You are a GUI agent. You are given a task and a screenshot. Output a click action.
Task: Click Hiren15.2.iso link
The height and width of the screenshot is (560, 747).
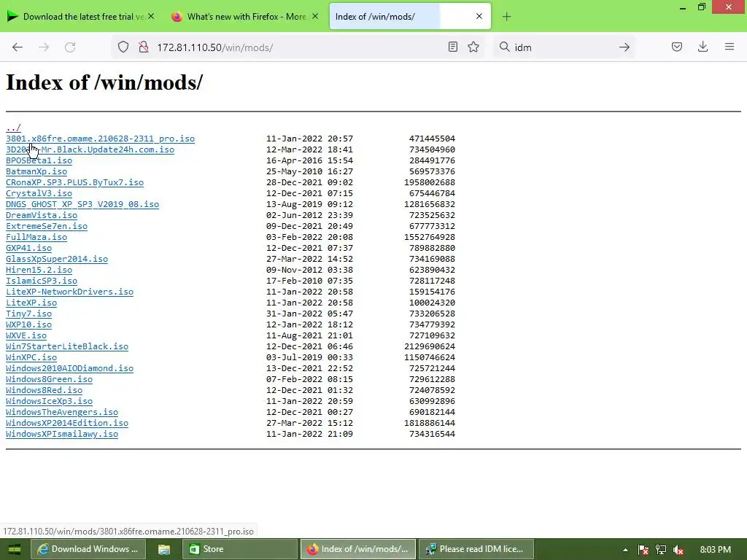tap(39, 270)
